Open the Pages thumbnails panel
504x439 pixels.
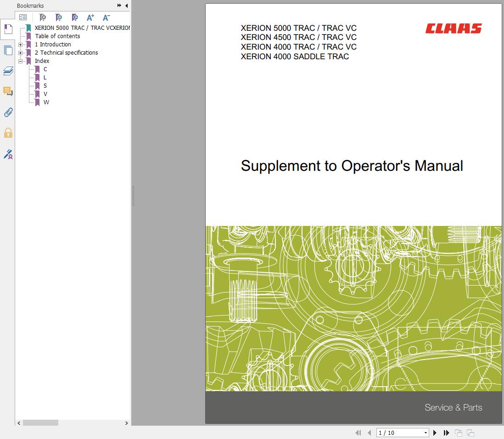pyautogui.click(x=8, y=51)
